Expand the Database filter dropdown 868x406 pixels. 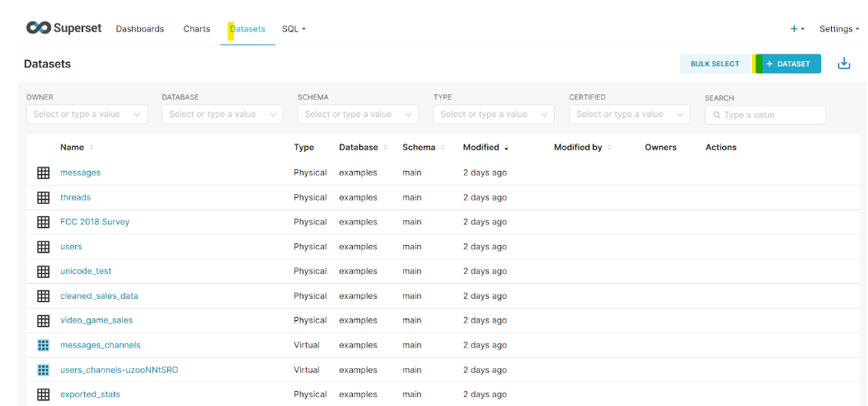click(222, 115)
